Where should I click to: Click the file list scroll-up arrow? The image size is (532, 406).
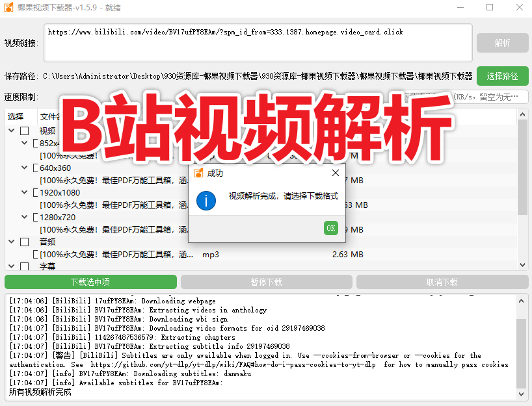(x=522, y=114)
